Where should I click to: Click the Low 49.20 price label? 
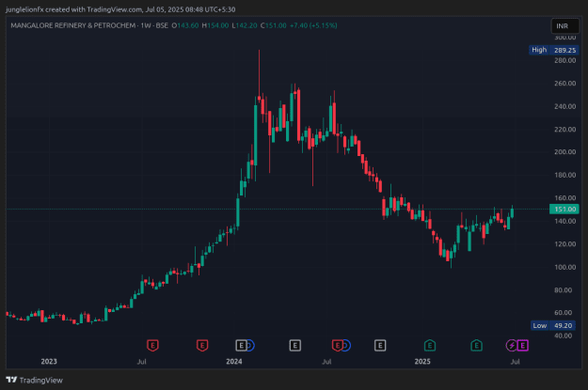(x=555, y=325)
